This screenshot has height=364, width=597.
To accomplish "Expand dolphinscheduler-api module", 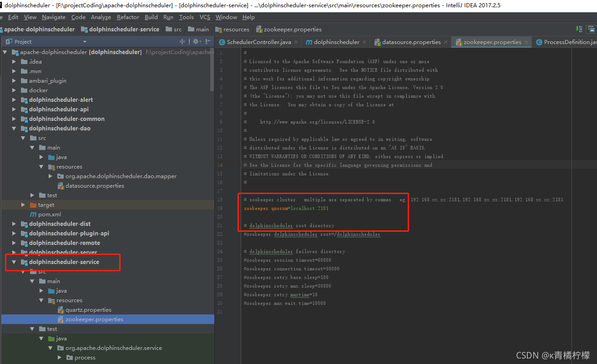I will [14, 109].
